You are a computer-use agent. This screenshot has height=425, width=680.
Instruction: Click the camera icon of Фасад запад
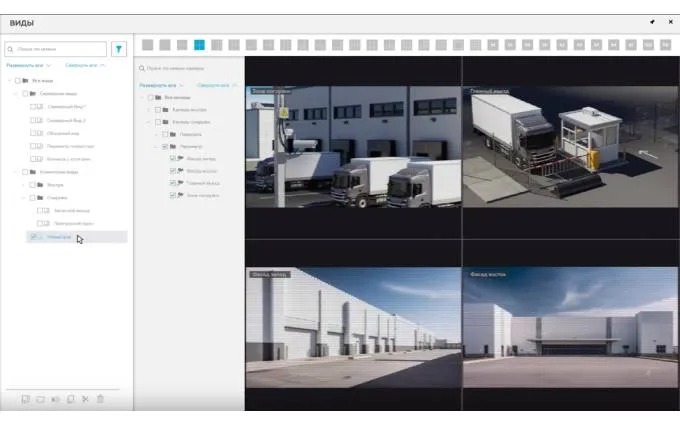[x=180, y=158]
